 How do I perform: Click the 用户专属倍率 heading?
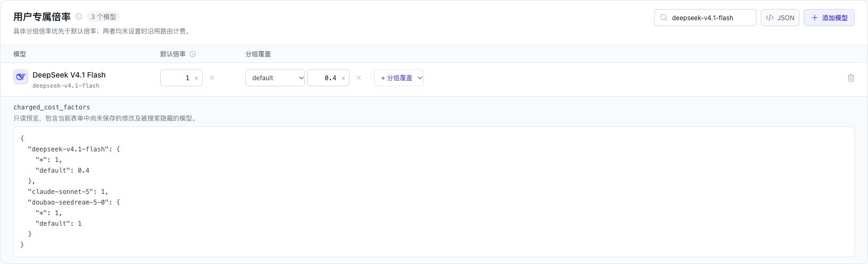point(42,16)
